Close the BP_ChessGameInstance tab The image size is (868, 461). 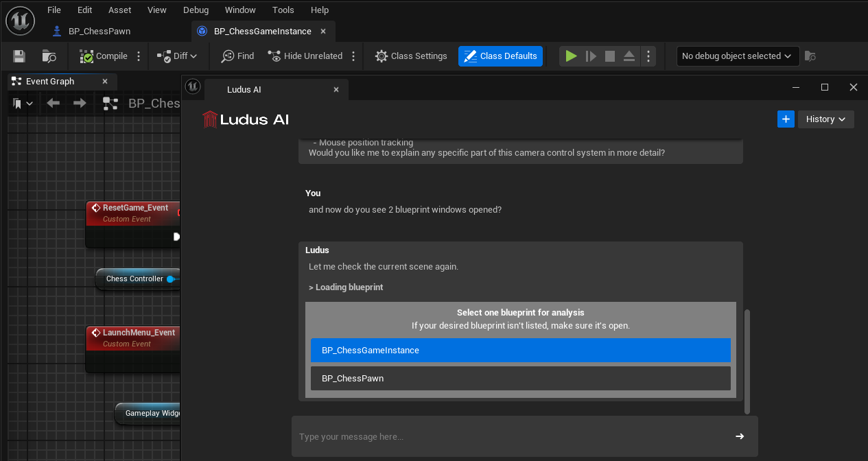pyautogui.click(x=323, y=32)
